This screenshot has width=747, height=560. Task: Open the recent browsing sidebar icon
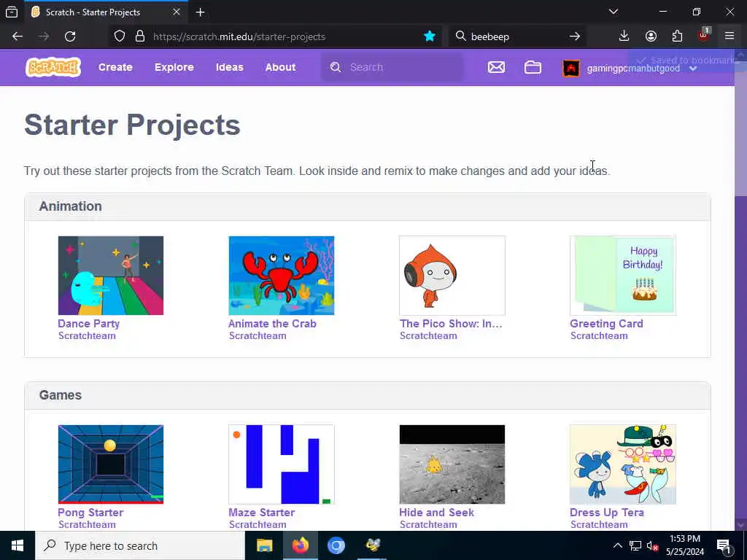tap(12, 12)
